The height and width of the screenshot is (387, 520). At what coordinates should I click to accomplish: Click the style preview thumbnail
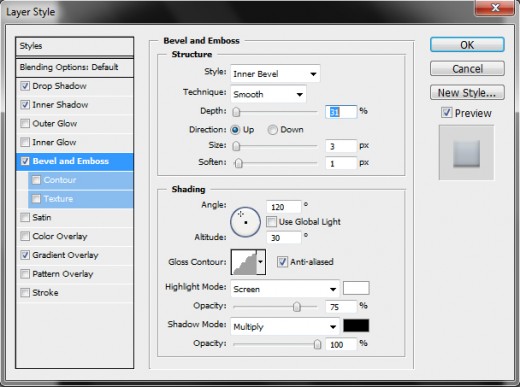[466, 153]
